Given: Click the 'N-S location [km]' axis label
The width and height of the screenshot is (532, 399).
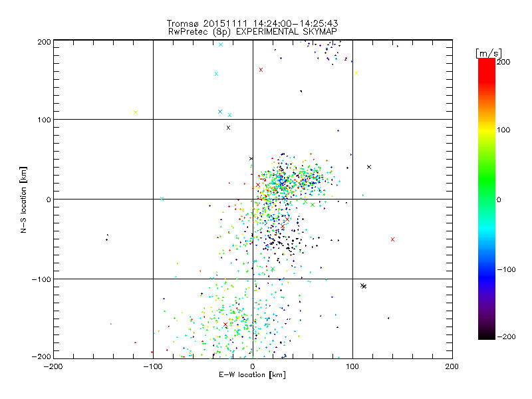Looking at the screenshot, I should point(23,199).
